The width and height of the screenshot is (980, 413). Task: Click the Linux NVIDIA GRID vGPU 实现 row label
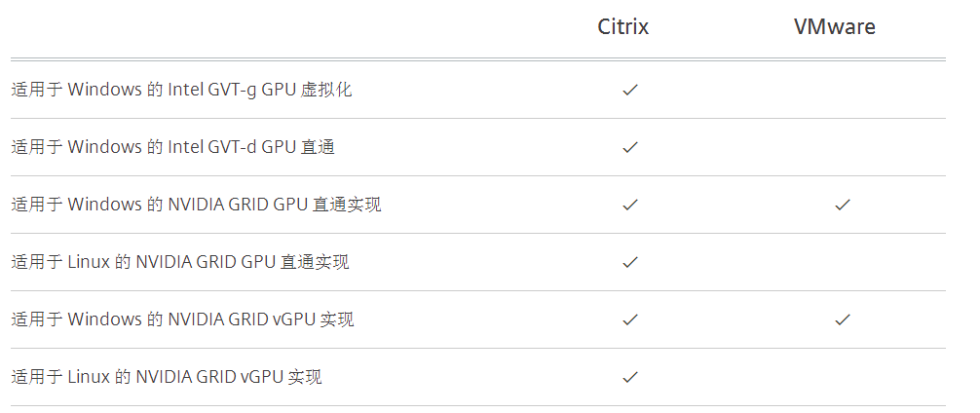coord(167,377)
